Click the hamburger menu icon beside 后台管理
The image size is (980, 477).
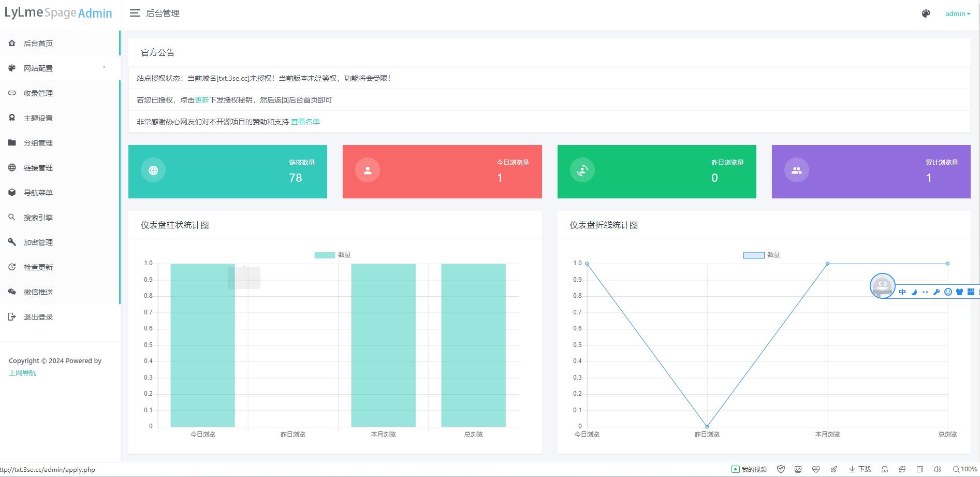(x=135, y=13)
